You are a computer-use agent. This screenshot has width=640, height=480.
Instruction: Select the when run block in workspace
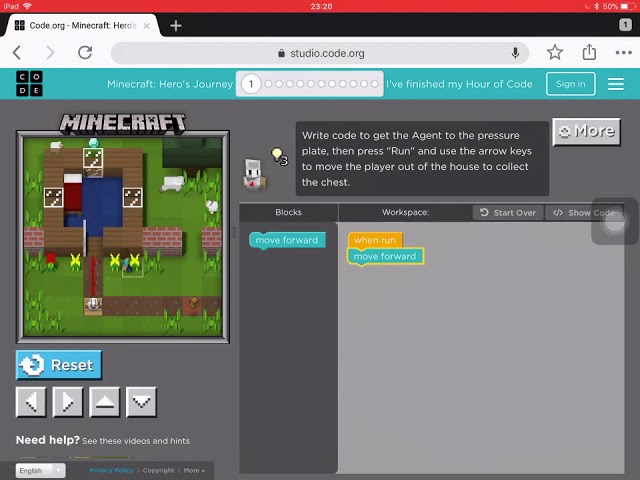[375, 240]
